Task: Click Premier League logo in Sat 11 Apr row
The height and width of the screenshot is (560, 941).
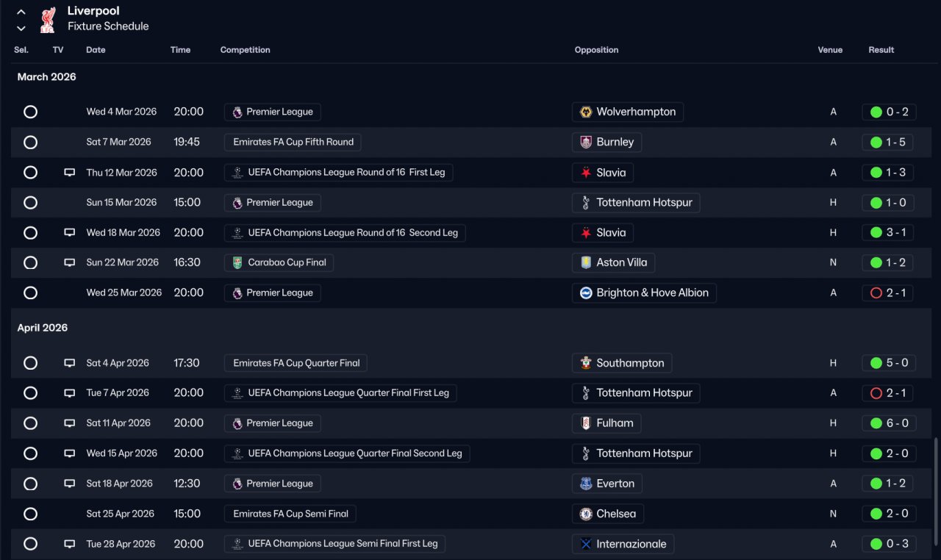Action: 237,423
